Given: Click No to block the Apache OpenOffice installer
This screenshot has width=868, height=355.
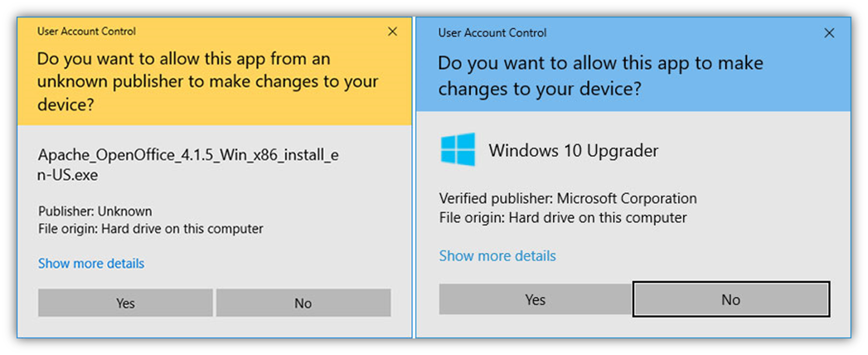Looking at the screenshot, I should (x=303, y=303).
